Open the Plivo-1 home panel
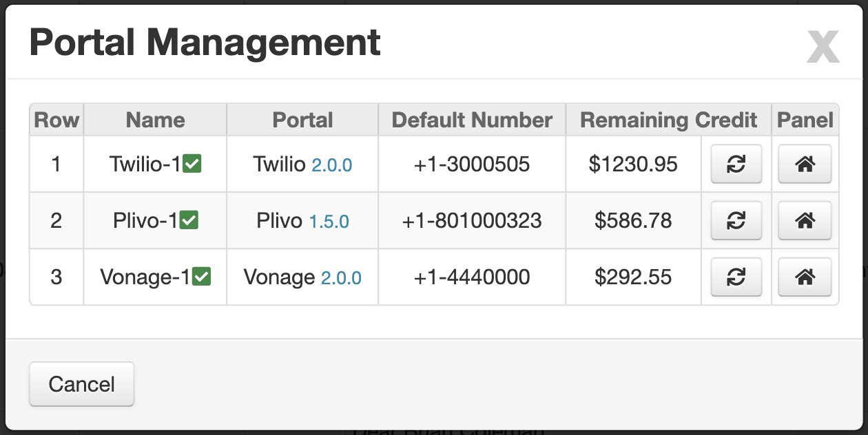This screenshot has width=868, height=435. coord(805,220)
